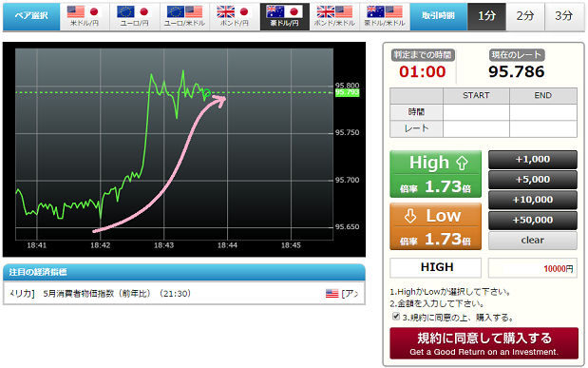Select the AUD/JPY currency pair flags
This screenshot has height=368, width=588.
click(285, 16)
